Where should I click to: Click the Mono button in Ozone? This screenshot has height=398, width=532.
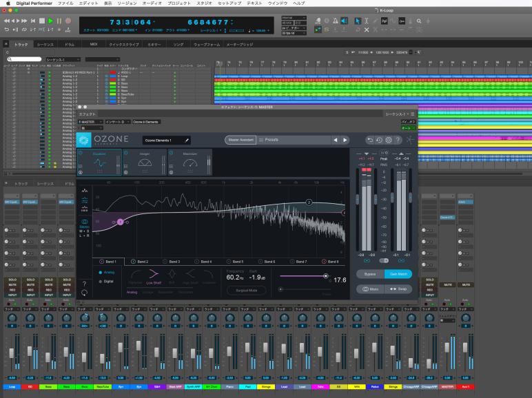370,289
